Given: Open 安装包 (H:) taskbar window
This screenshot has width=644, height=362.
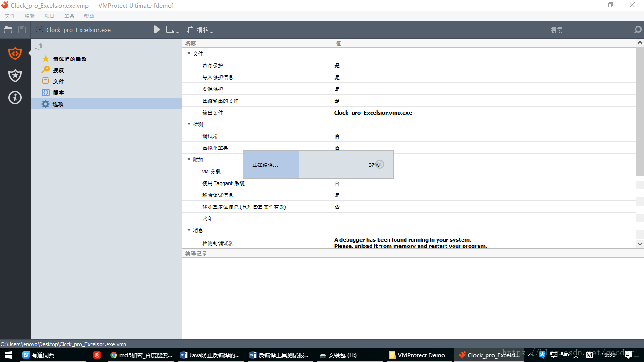Looking at the screenshot, I should (349, 355).
